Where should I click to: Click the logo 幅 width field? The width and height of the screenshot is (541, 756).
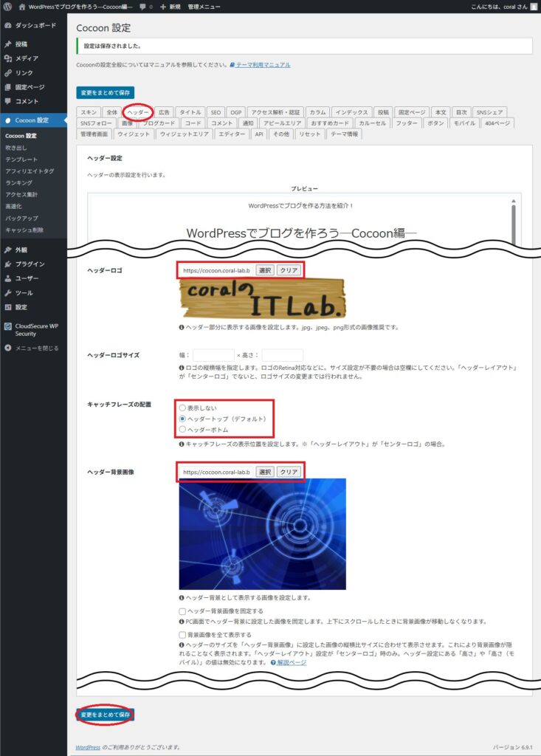coord(213,355)
